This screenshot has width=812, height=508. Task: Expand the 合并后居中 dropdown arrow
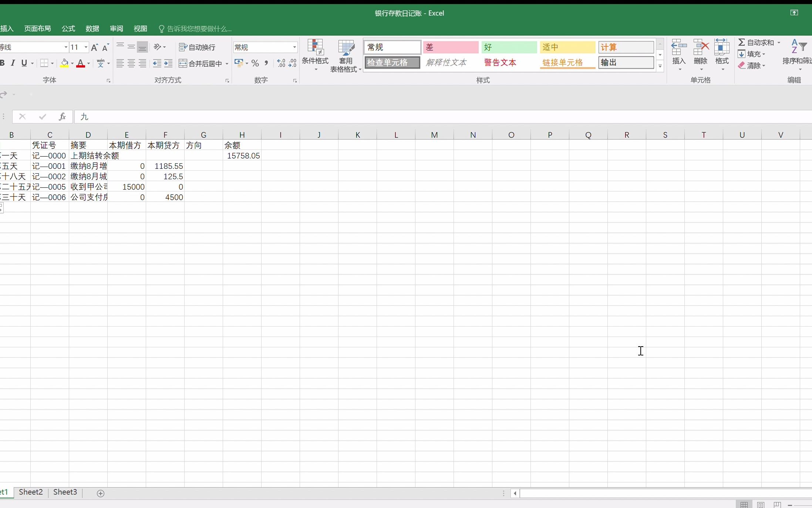tap(227, 64)
